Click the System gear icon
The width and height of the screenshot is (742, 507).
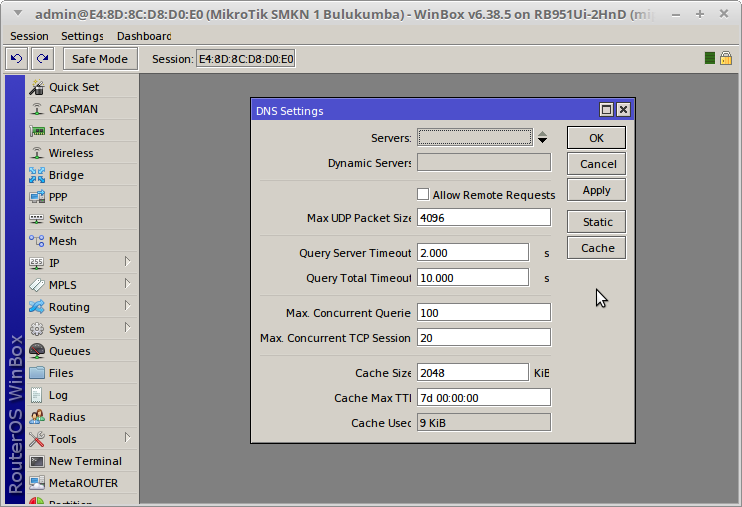36,329
